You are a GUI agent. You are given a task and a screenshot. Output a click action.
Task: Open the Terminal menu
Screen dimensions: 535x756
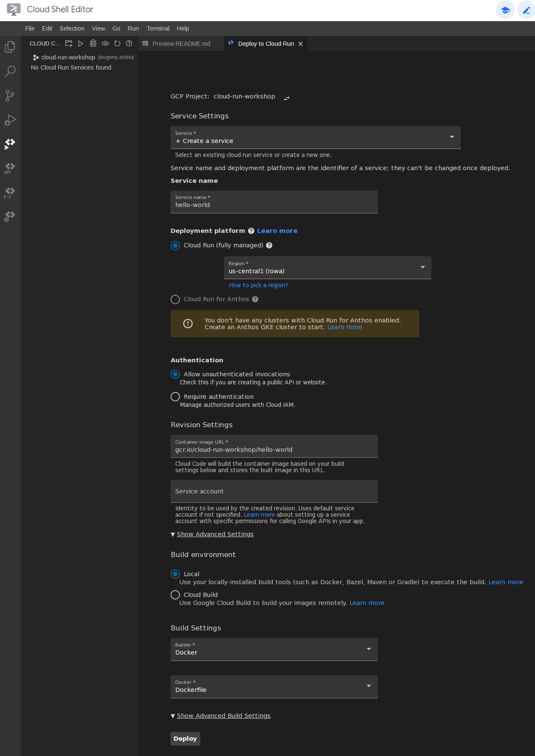tap(158, 28)
